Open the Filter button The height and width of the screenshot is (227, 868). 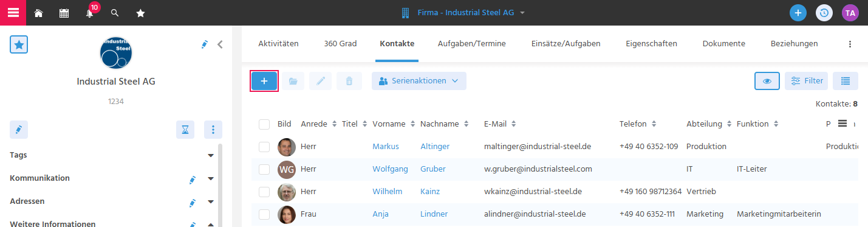[x=806, y=81]
